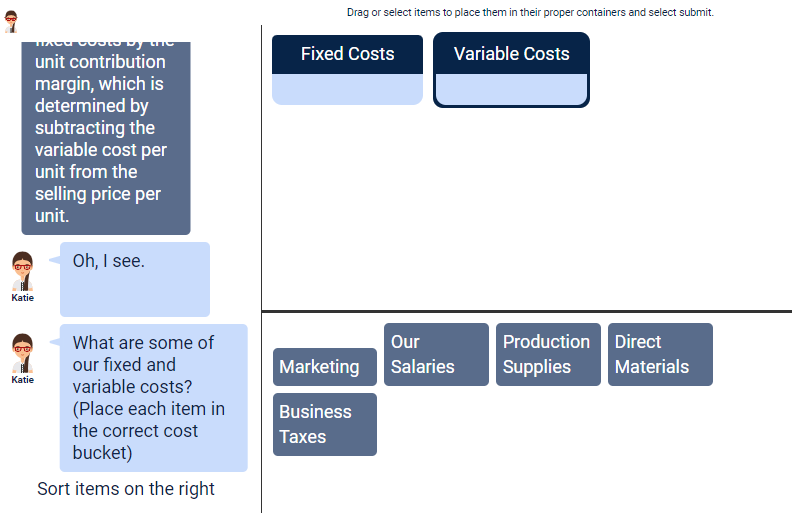Screen dimensions: 792x513
Task: Click the 'What are some of our fixed' bubble
Action: click(154, 398)
